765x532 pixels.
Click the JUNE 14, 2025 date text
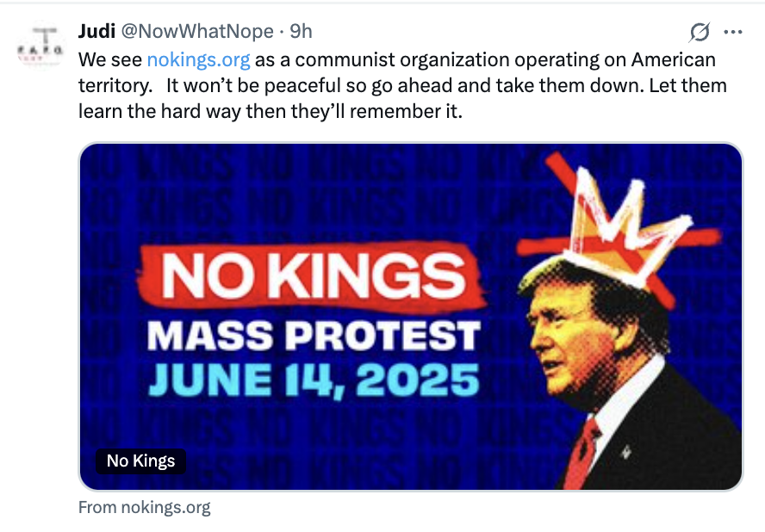pyautogui.click(x=313, y=380)
